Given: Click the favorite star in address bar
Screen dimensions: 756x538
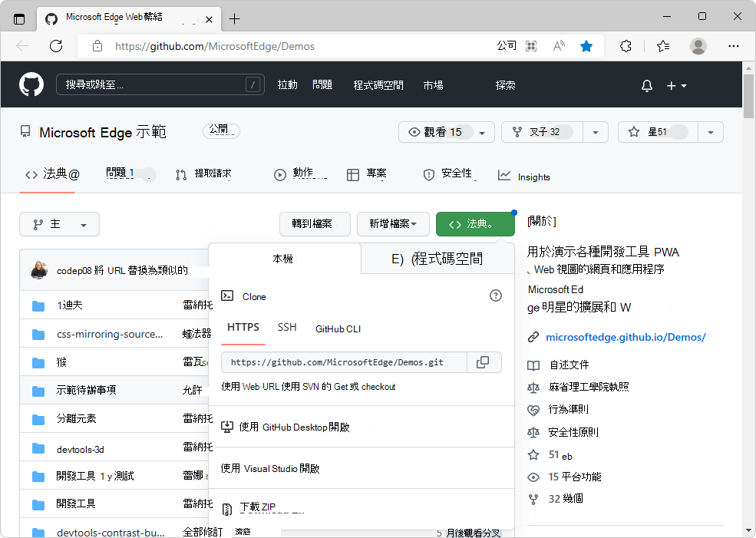Looking at the screenshot, I should tap(586, 46).
